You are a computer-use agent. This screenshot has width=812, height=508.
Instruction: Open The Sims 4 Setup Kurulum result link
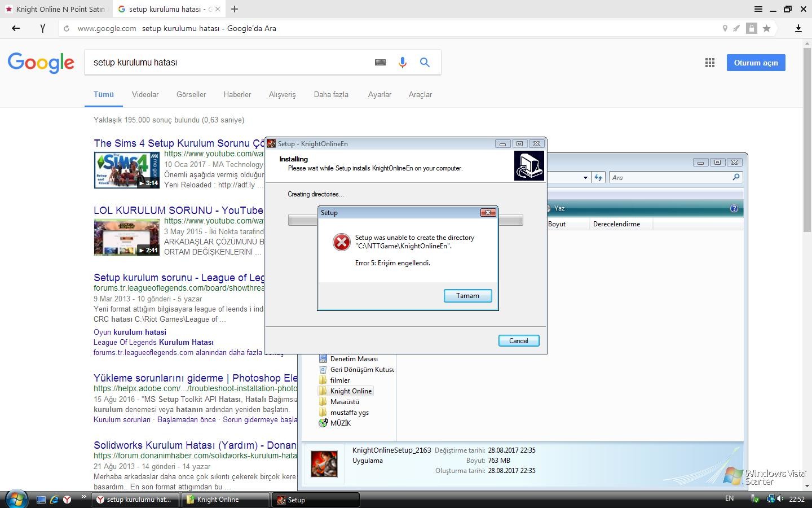point(179,143)
